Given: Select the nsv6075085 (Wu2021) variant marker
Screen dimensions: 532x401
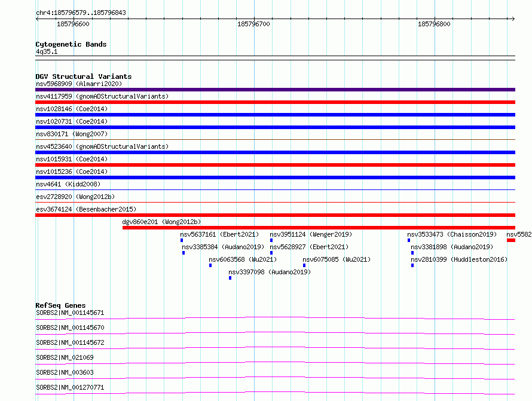Looking at the screenshot, I should [304, 265].
